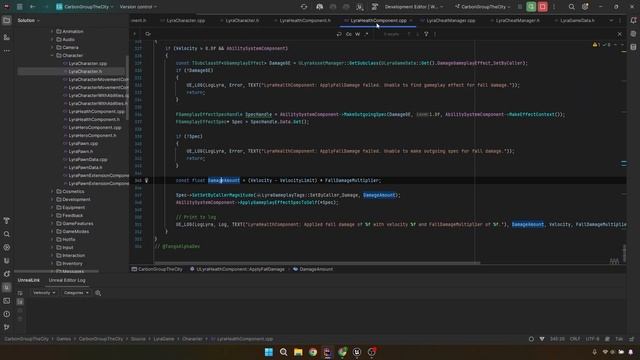Click the search history magnifier in find bar

click(x=148, y=34)
